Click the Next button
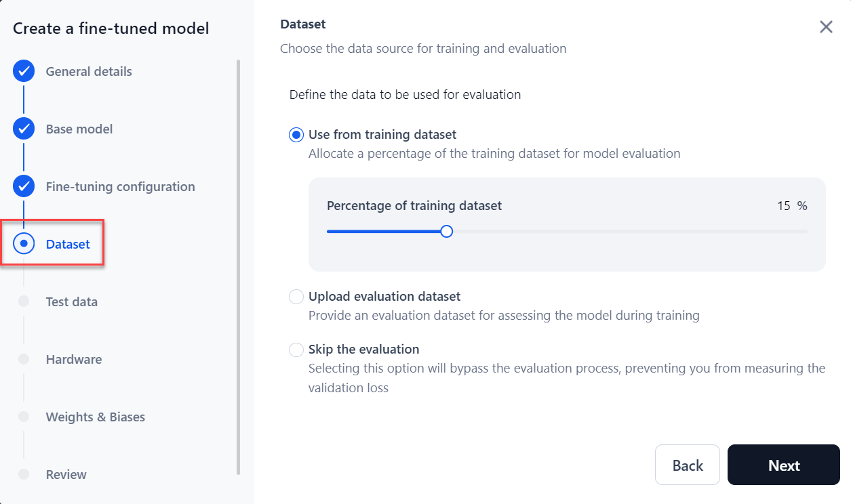The image size is (851, 504). click(783, 465)
